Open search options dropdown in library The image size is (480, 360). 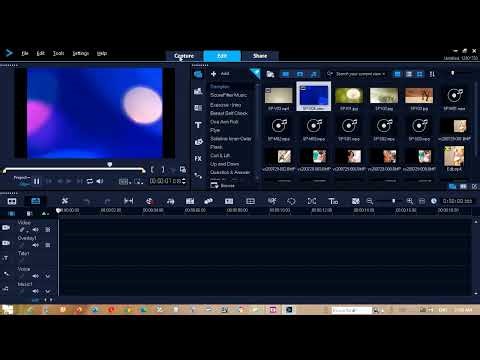point(384,74)
